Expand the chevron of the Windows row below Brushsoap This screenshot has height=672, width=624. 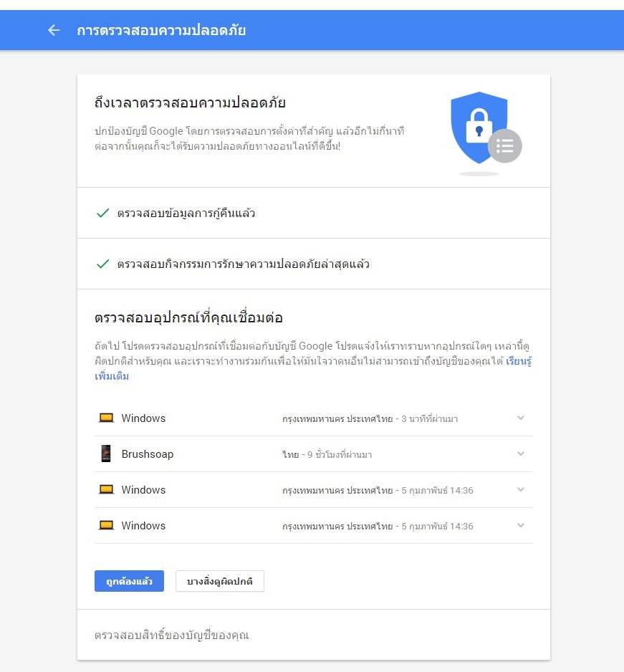tap(521, 489)
